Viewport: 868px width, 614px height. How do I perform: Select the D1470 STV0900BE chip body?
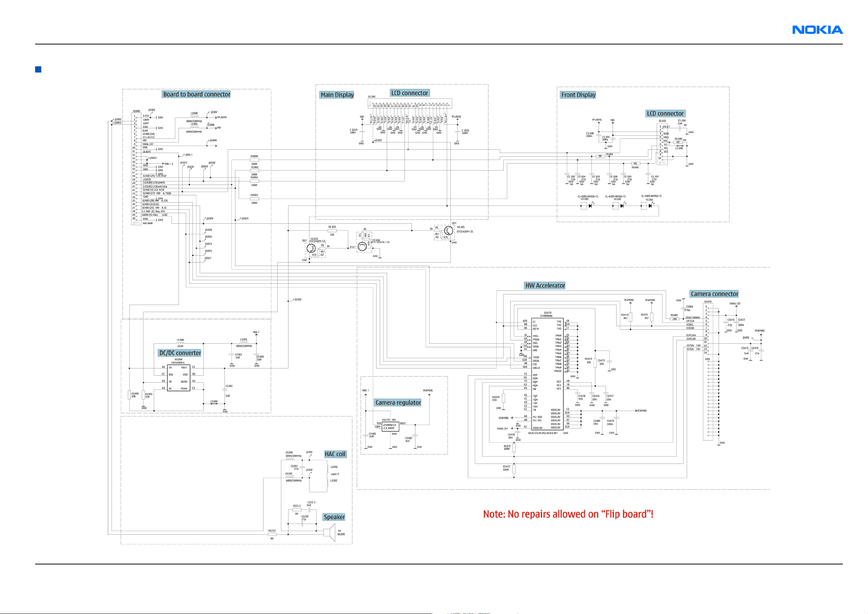547,374
